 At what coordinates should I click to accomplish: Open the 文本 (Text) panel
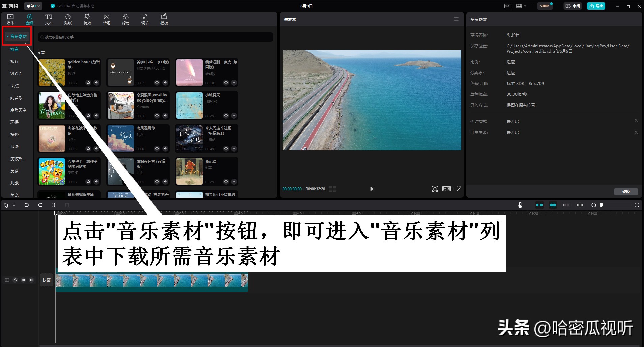coord(49,19)
